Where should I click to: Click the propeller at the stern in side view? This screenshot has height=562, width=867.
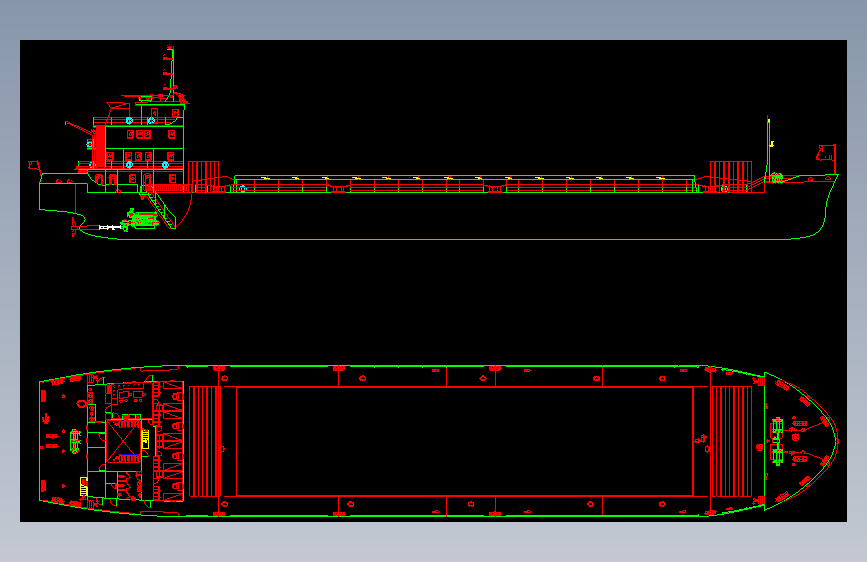[x=74, y=227]
